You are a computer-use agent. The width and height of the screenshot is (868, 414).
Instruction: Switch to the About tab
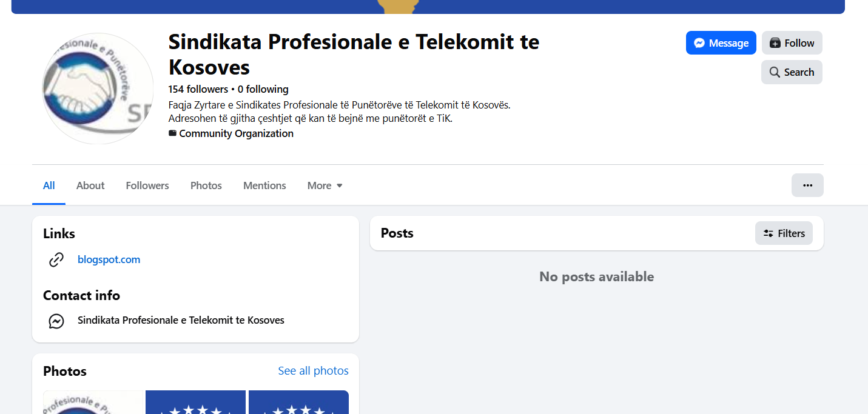[90, 185]
